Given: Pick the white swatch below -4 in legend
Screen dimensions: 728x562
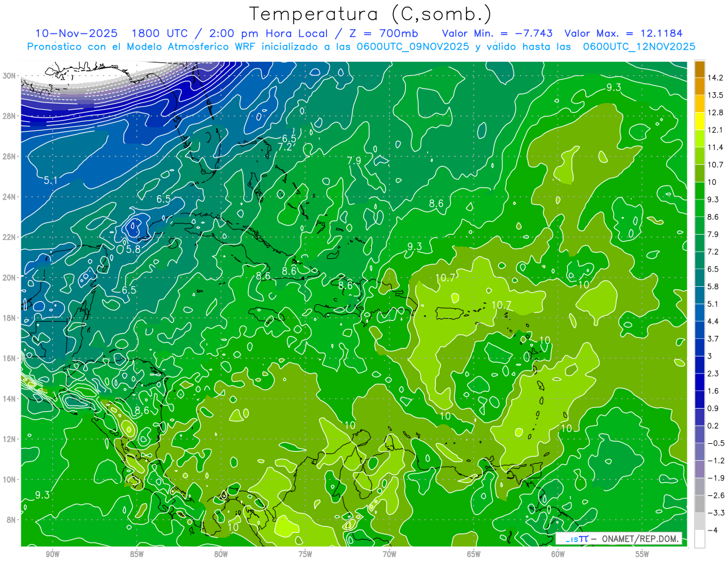Looking at the screenshot, I should [x=699, y=539].
